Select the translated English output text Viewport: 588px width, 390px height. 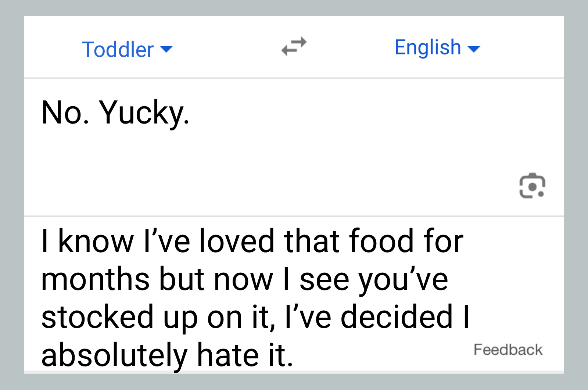pos(254,298)
